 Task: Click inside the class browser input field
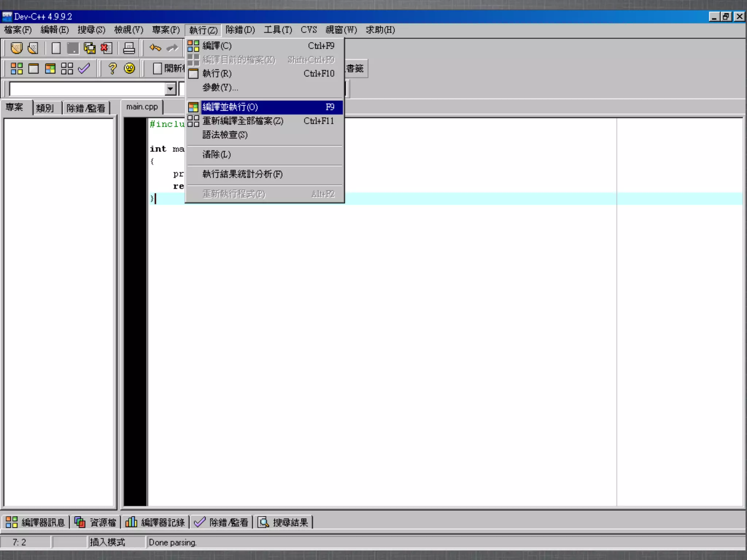tap(88, 89)
